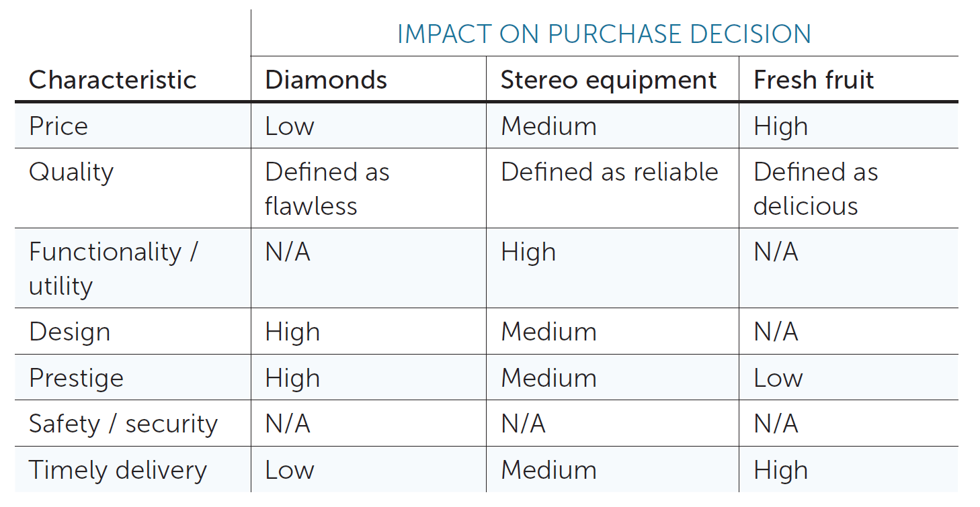Select the 'Safety / security' row label
Viewport: 980px width, 507px height.
[123, 424]
